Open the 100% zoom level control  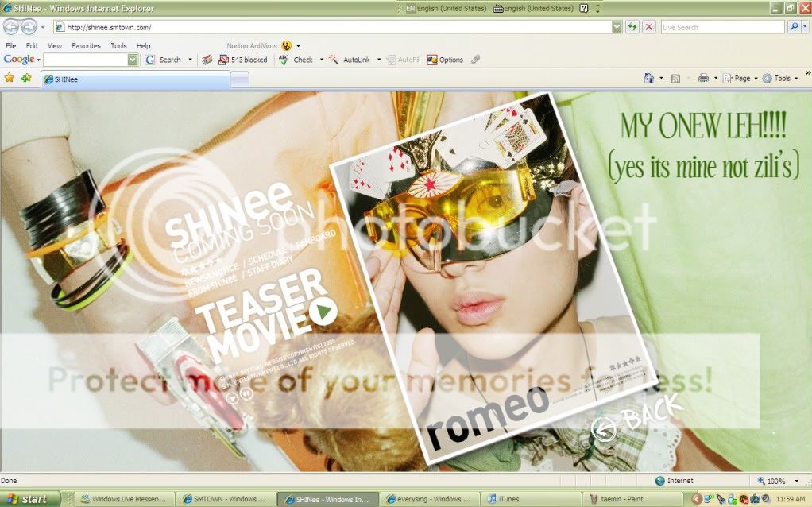coord(778,481)
